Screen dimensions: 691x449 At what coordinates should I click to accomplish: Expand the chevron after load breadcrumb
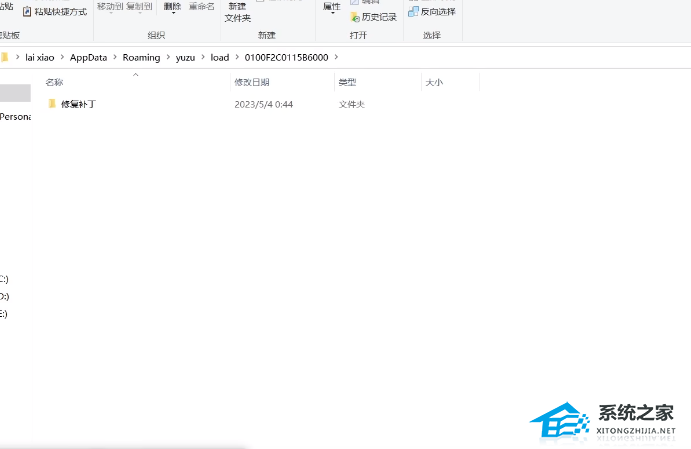pos(236,57)
